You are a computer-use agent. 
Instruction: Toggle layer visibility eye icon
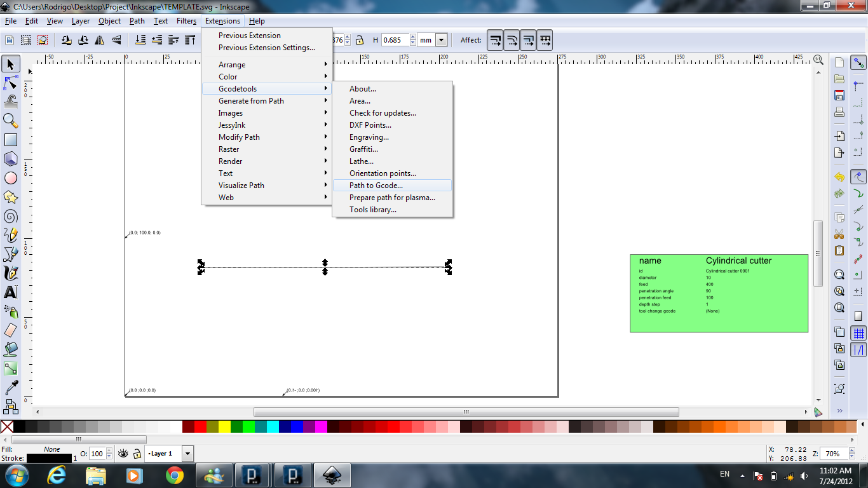coord(123,454)
